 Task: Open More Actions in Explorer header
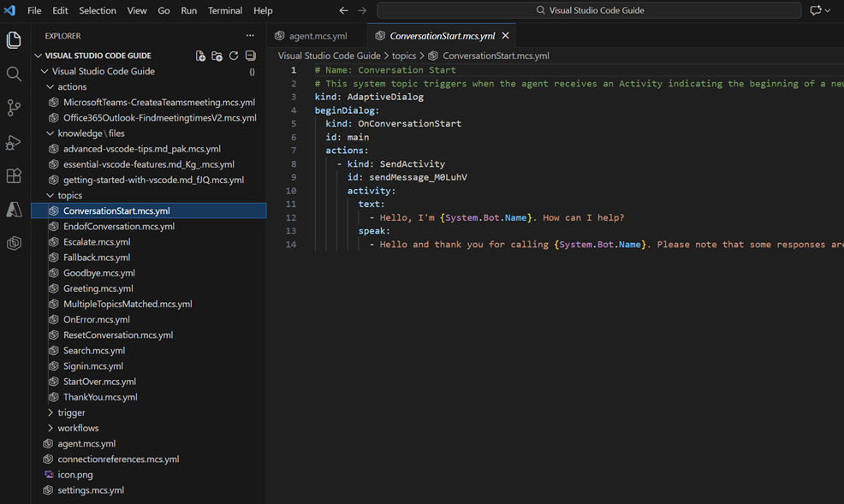(249, 35)
